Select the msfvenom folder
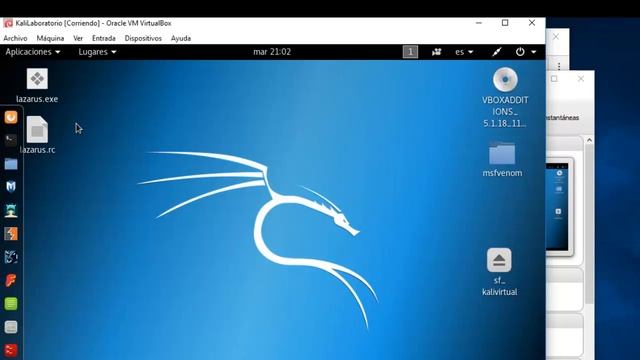The height and width of the screenshot is (360, 640). (x=502, y=159)
